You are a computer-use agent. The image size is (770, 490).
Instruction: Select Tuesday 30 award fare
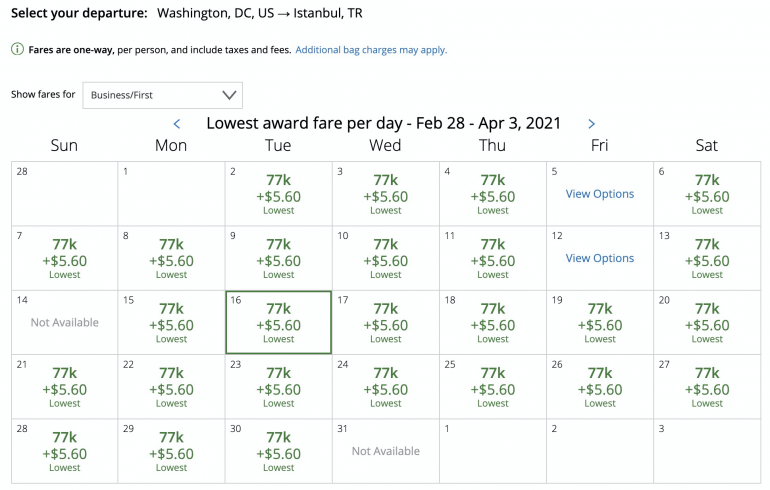[x=278, y=452]
